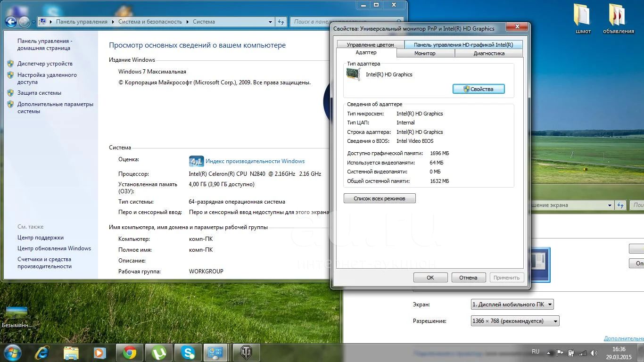Screen dimensions: 644x362
Task: Open Дополнительные параметры системы link
Action: (x=55, y=108)
